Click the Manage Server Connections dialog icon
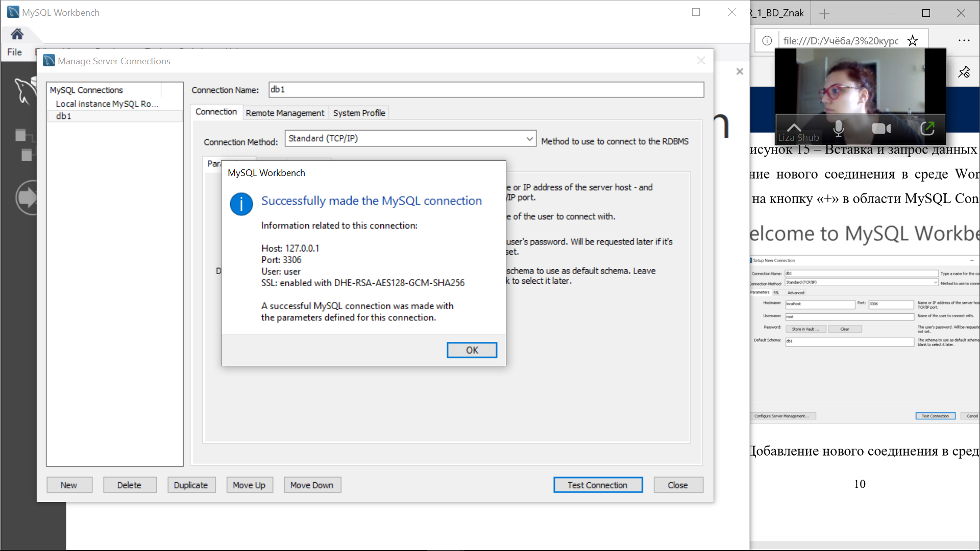Image resolution: width=980 pixels, height=551 pixels. [49, 61]
